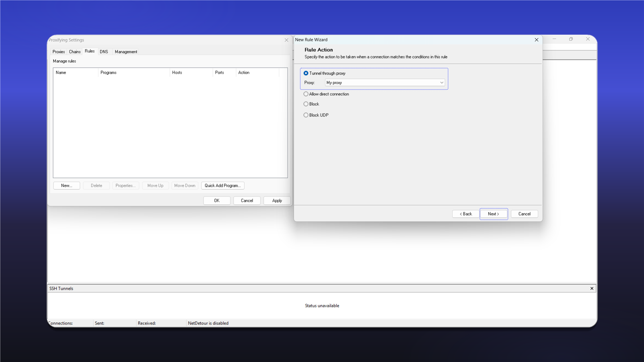Close the SSH Tunnels panel
The width and height of the screenshot is (644, 362).
point(592,288)
